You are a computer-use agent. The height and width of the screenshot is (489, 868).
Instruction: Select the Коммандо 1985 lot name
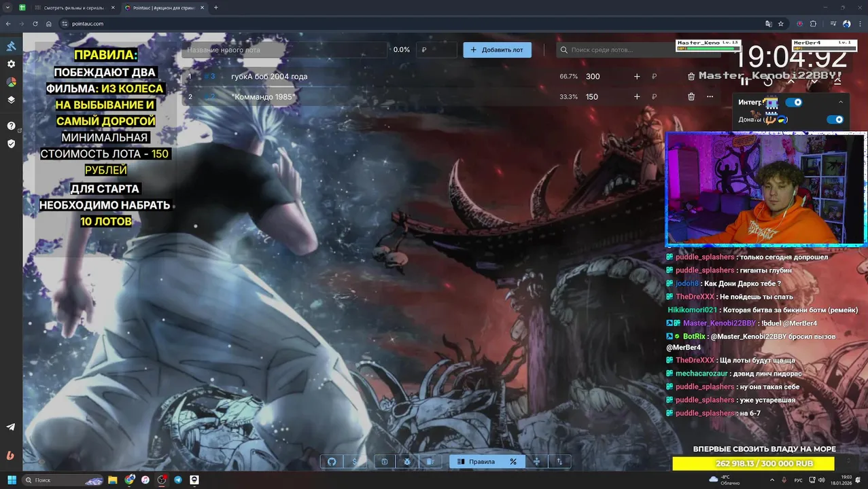pos(263,96)
